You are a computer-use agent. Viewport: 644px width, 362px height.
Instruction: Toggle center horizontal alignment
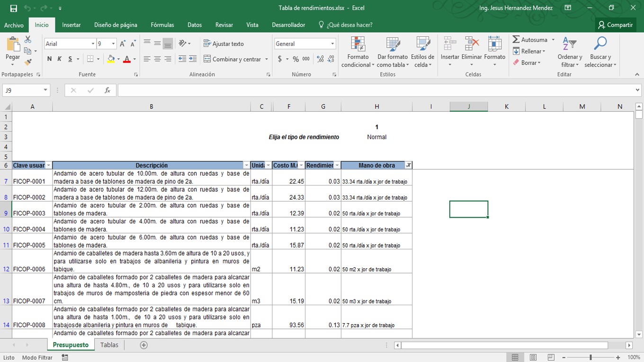click(157, 59)
